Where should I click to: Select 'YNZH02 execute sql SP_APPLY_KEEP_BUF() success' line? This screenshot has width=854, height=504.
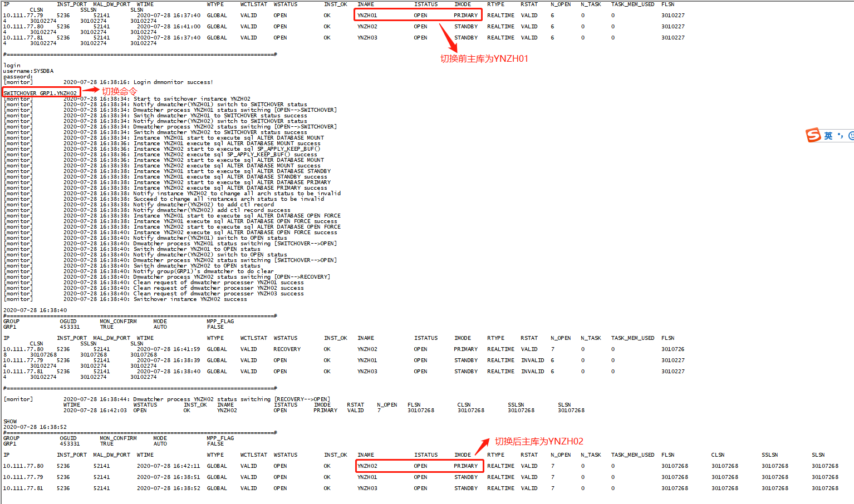[x=225, y=155]
